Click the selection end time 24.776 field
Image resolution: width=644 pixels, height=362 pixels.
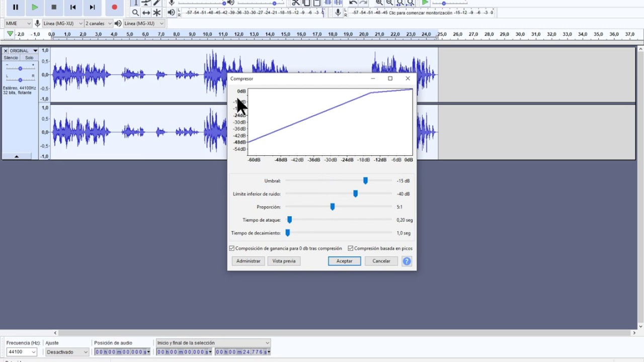point(243,352)
